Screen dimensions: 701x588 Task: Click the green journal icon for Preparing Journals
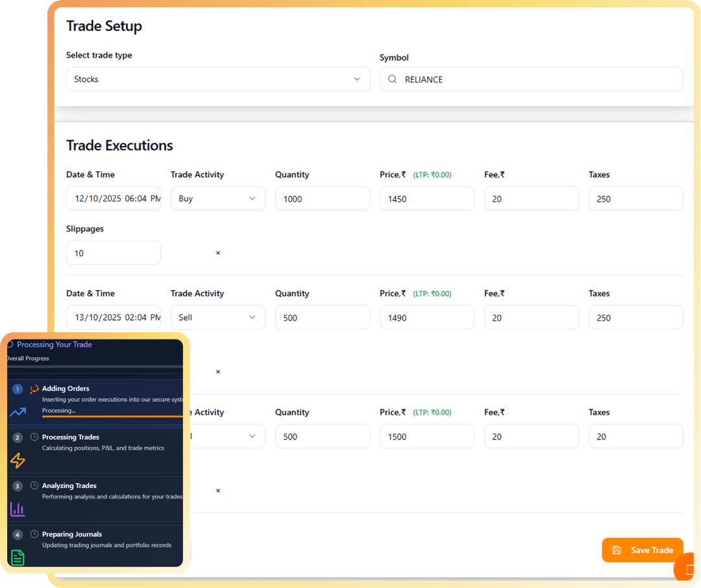click(17, 557)
